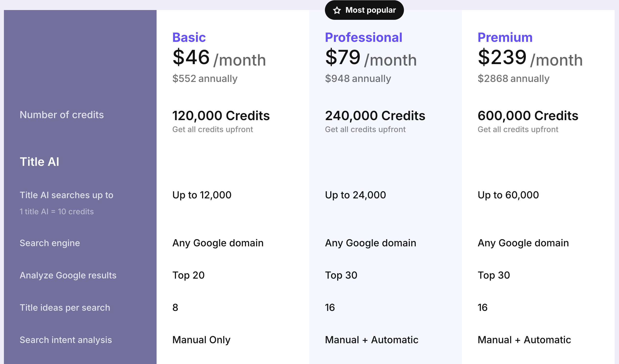Click 240,000 Credits in Professional column
This screenshot has height=364, width=619.
click(375, 116)
